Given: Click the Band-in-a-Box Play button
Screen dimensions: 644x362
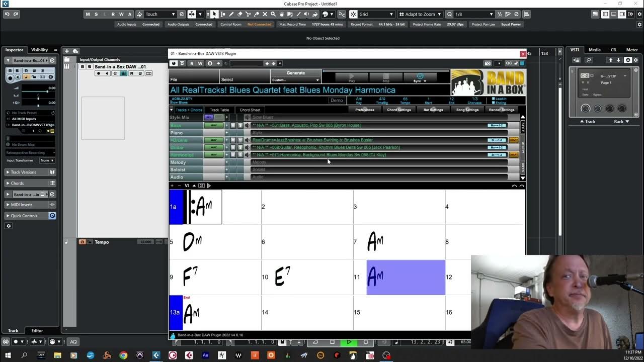Looking at the screenshot, I should tap(352, 77).
